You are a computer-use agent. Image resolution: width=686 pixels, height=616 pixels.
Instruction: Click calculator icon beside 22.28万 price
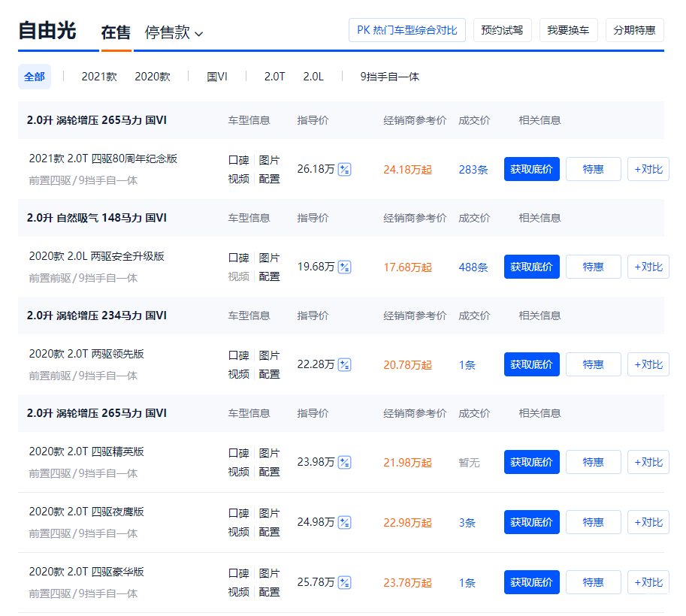(344, 365)
